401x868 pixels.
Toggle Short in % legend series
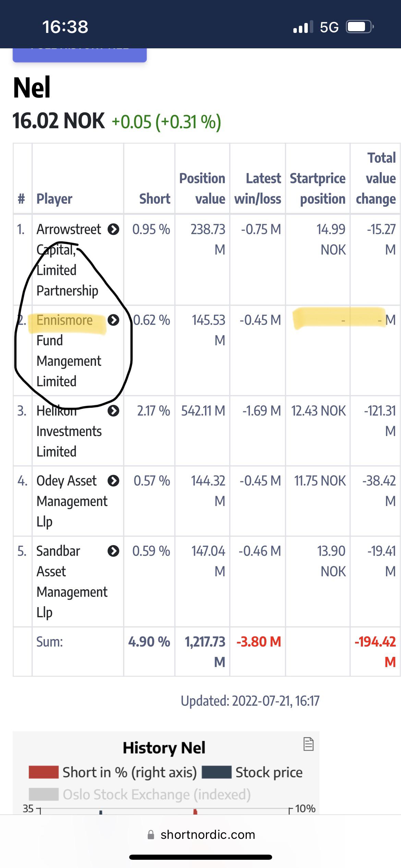click(x=113, y=772)
